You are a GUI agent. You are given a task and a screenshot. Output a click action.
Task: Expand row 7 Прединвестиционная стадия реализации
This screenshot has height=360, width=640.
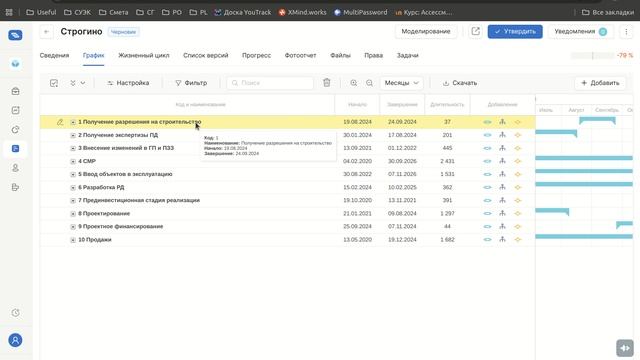pyautogui.click(x=73, y=200)
